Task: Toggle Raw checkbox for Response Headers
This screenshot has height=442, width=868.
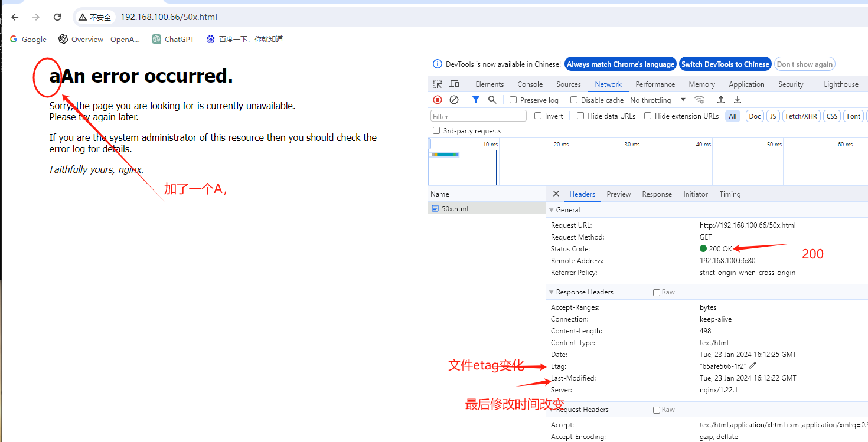Action: tap(657, 292)
